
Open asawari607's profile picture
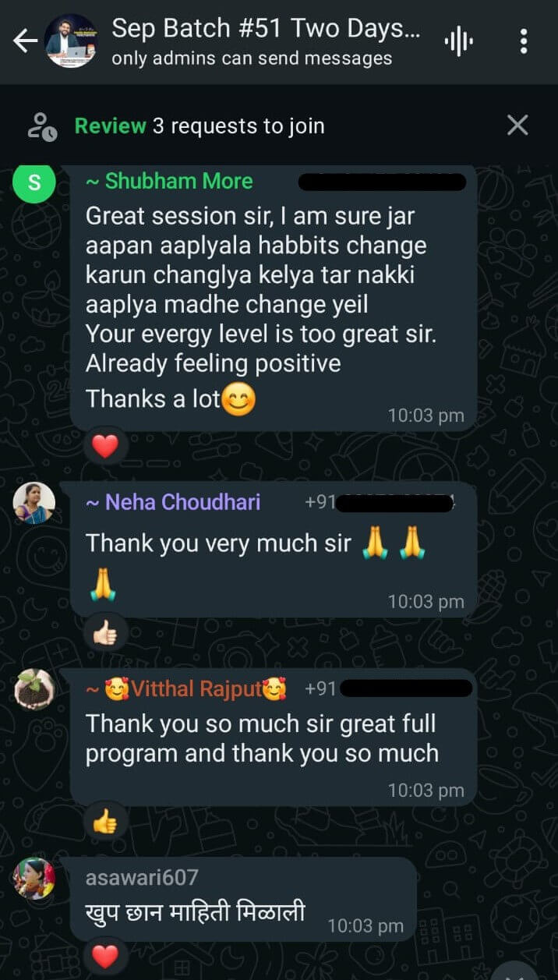pyautogui.click(x=34, y=879)
